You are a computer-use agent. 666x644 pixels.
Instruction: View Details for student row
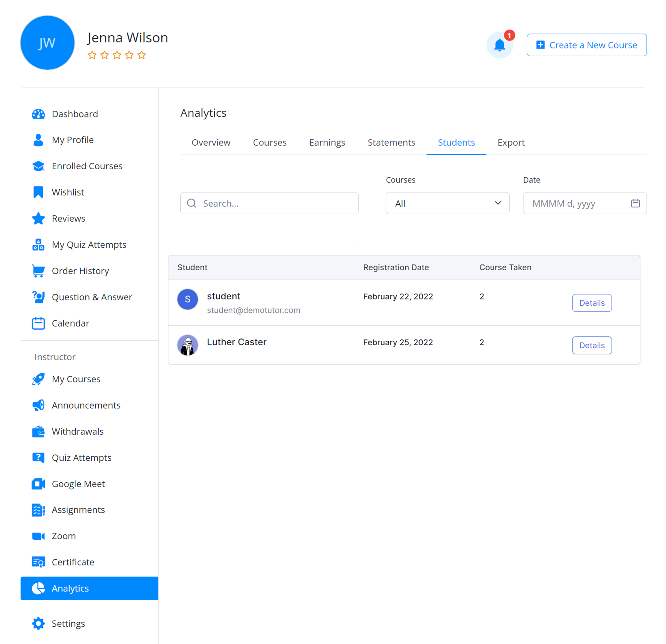pos(591,303)
